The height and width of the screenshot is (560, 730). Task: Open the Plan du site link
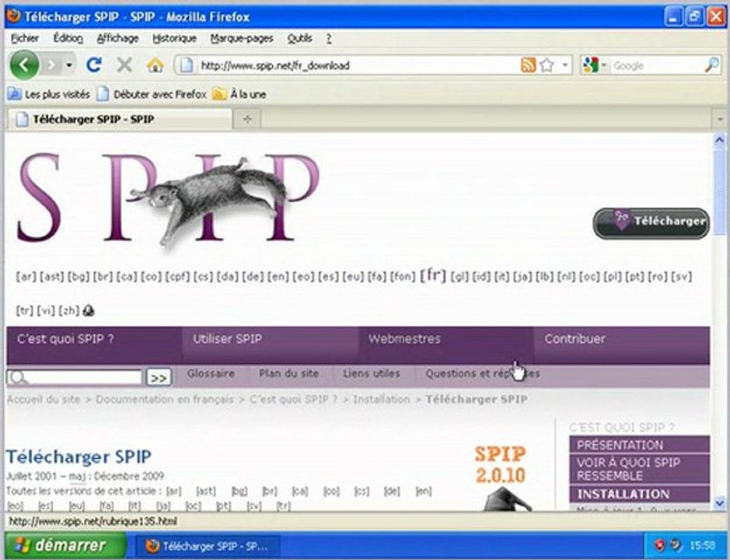point(288,373)
